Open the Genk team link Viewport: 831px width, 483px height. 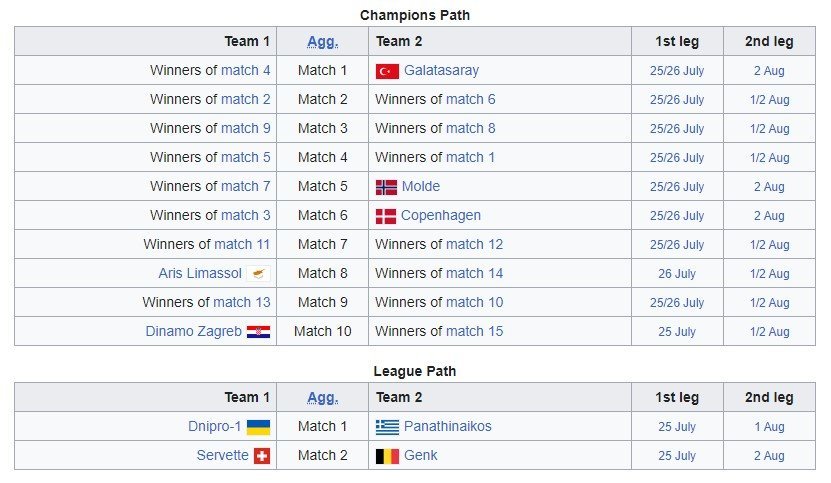pos(421,456)
